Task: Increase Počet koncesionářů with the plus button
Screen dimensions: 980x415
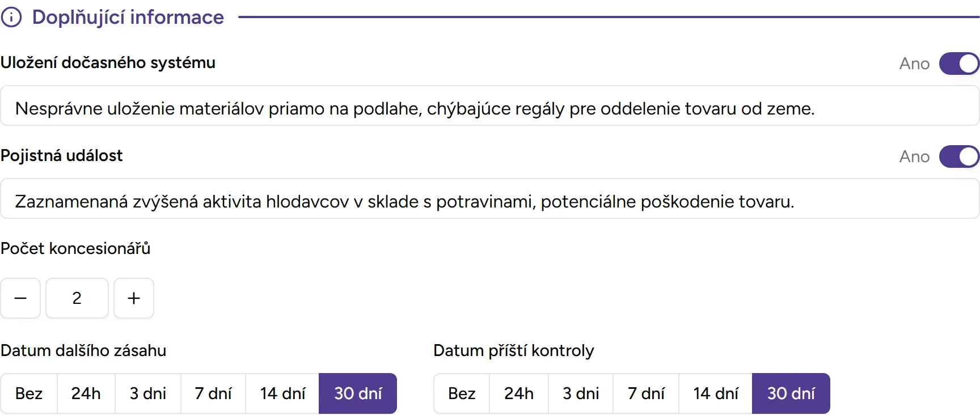Action: click(133, 298)
